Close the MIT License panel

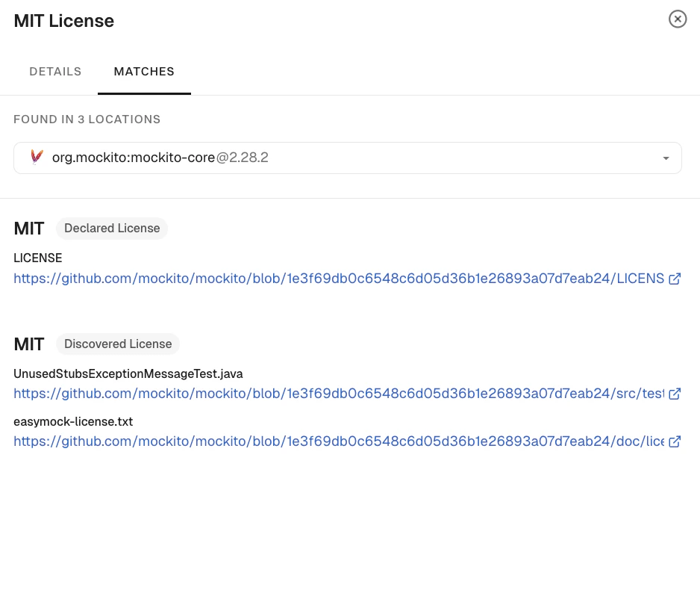pos(677,19)
